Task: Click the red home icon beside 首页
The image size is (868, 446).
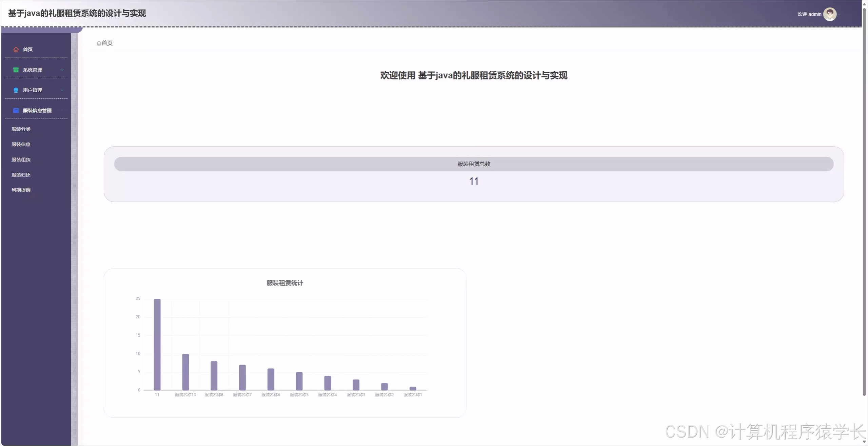Action: [x=16, y=49]
